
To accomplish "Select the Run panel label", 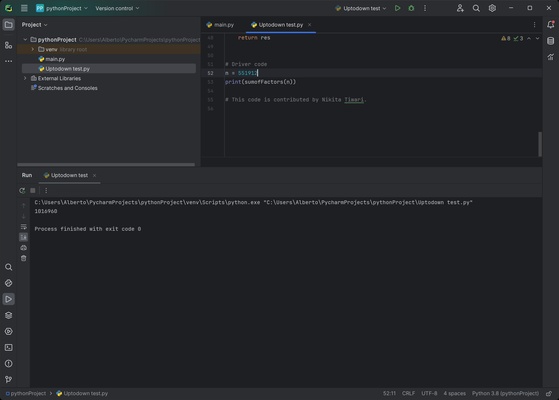I will tap(27, 175).
